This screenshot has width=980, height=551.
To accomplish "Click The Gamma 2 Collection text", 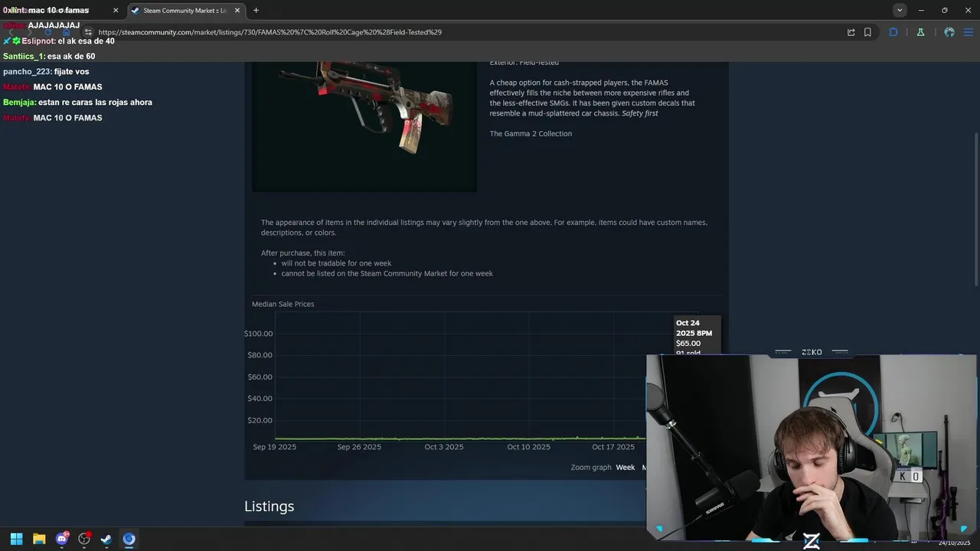I will click(531, 133).
